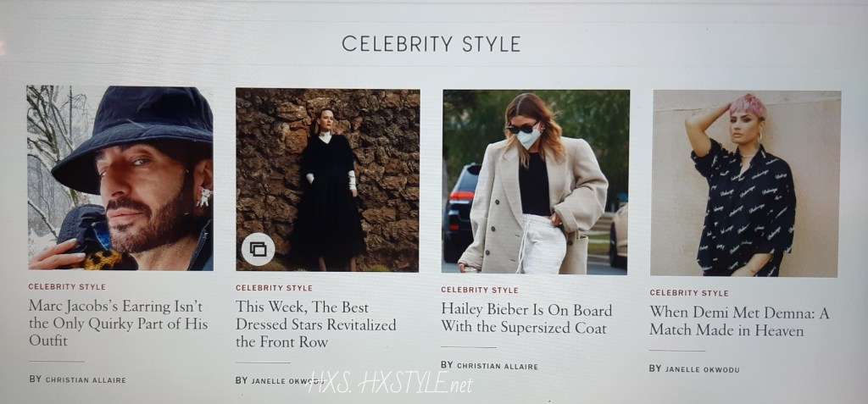
Task: Open the Marc Jacobs bucket hat photo
Action: pyautogui.click(x=120, y=178)
